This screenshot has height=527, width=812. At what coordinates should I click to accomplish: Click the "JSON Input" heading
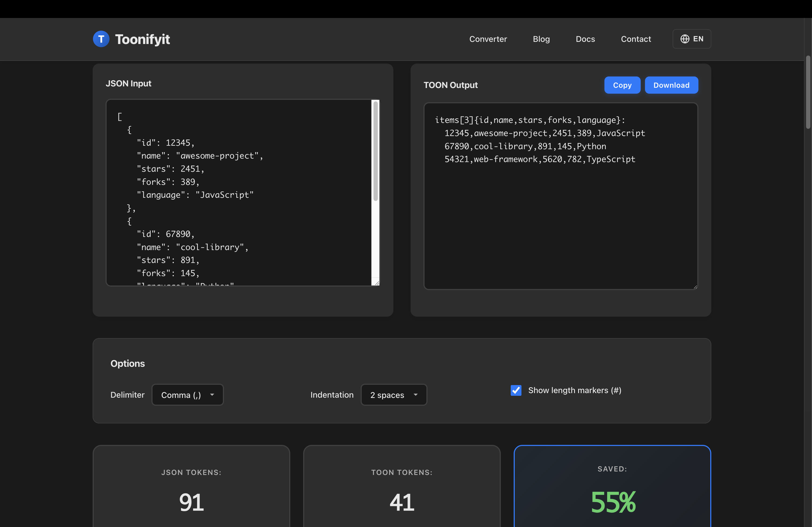[x=128, y=83]
